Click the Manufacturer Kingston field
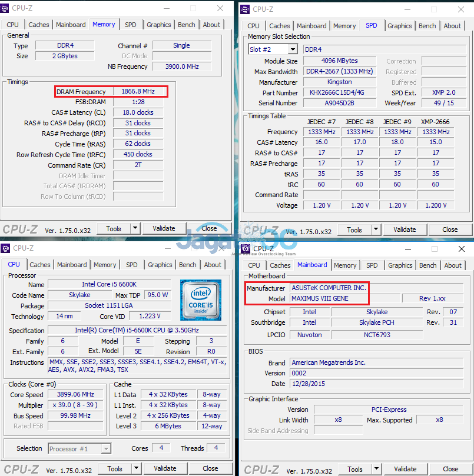 pyautogui.click(x=340, y=82)
